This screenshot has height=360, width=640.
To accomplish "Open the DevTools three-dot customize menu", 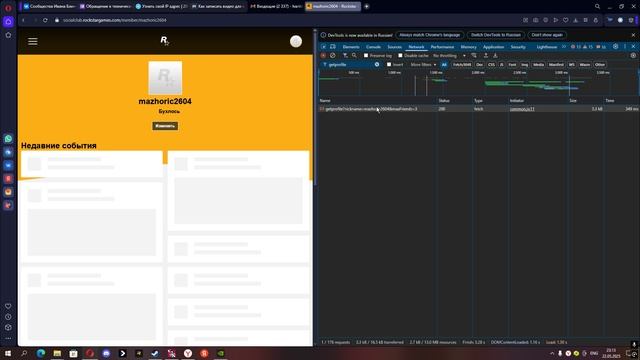I will tap(625, 47).
